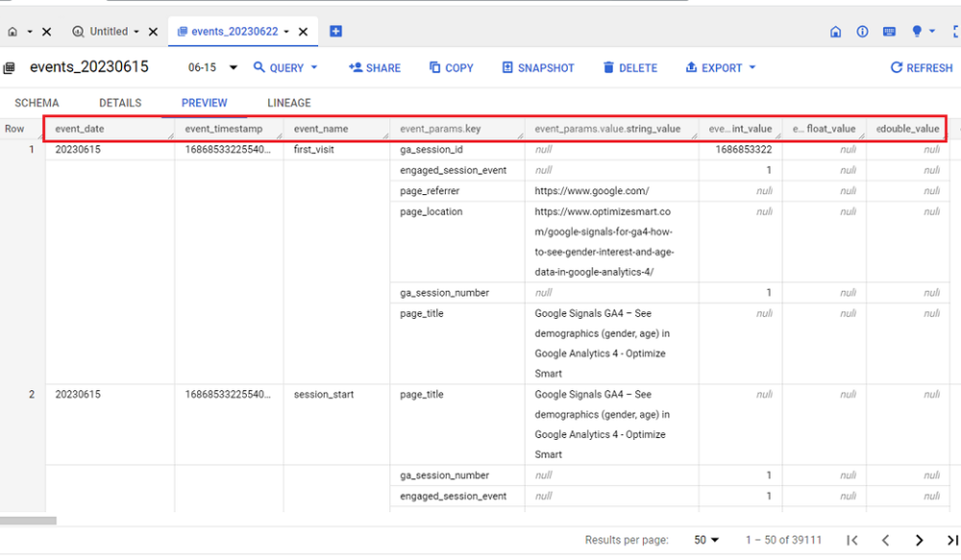Click the REFRESH button

point(922,68)
